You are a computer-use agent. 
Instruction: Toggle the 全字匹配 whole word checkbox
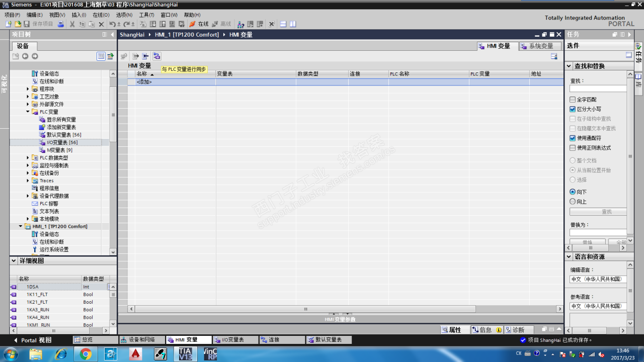pyautogui.click(x=573, y=100)
